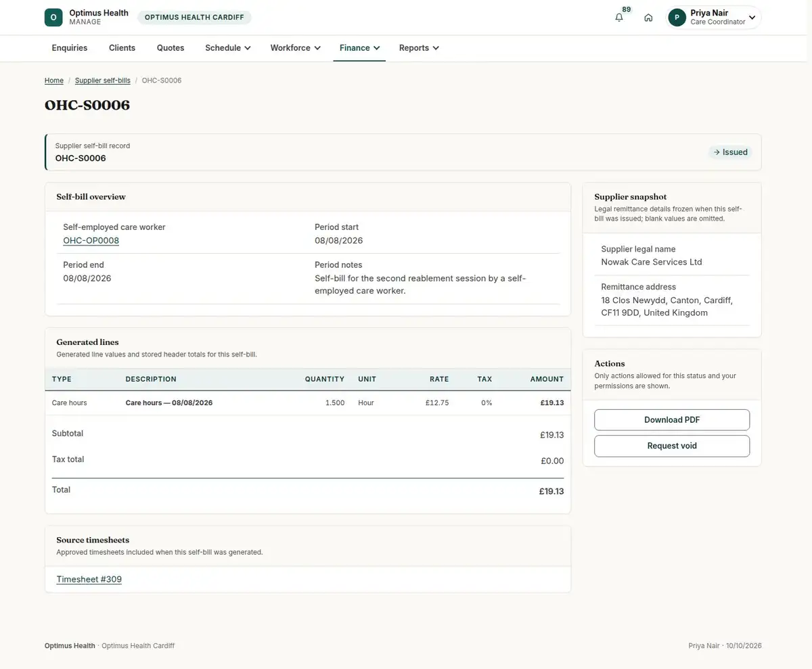Click the Optimus Health logo square

coord(53,18)
